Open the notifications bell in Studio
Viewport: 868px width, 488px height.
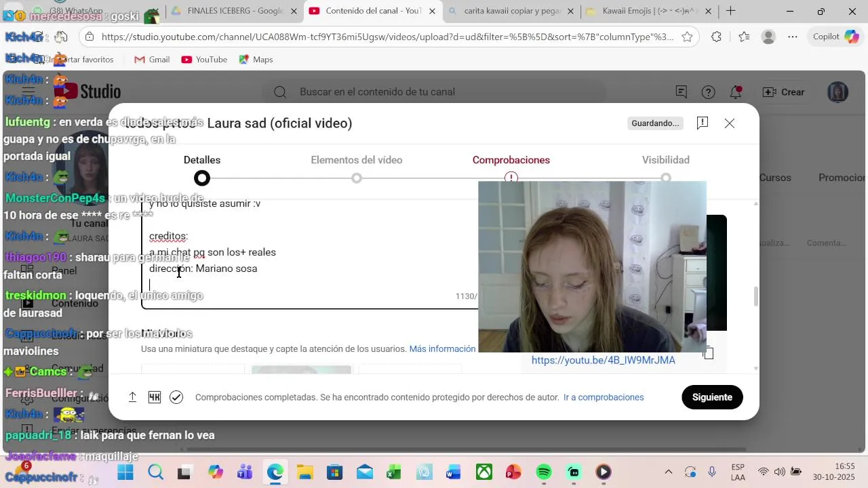coord(736,92)
